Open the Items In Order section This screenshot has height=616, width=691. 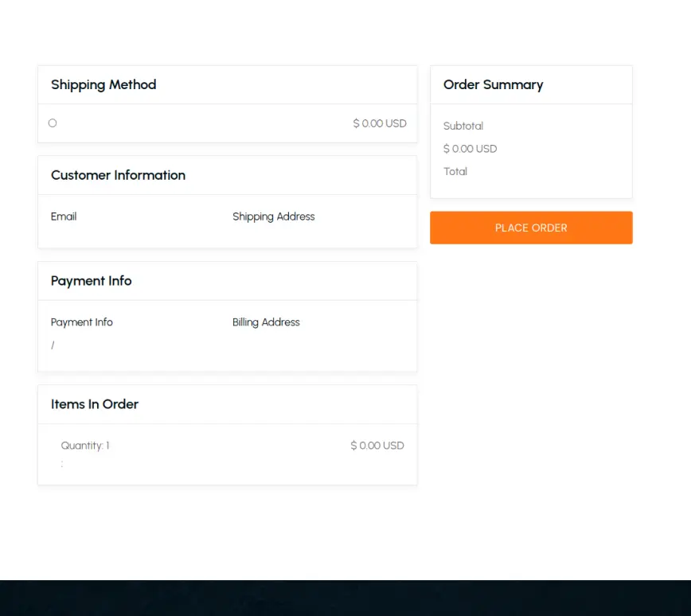94,404
